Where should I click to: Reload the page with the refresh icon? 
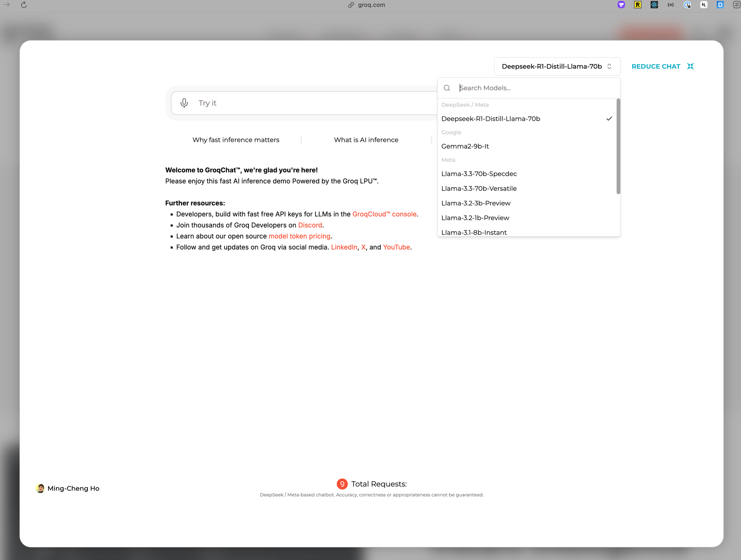click(x=24, y=5)
